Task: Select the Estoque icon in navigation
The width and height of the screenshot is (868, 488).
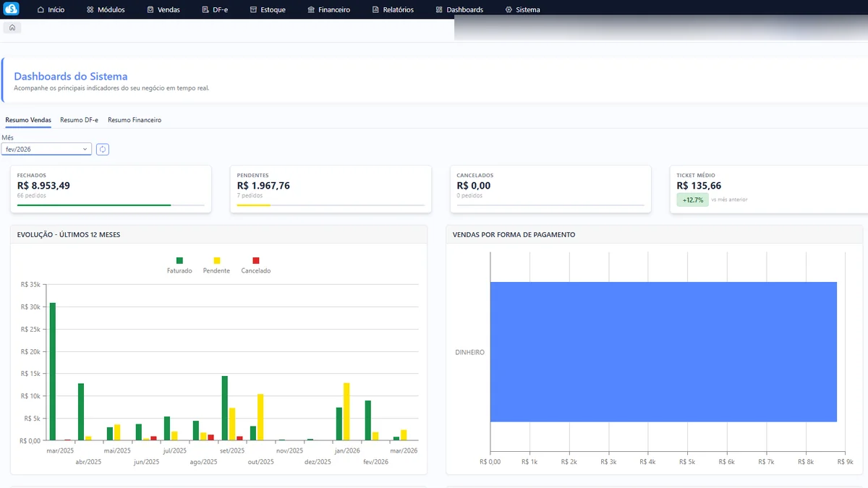Action: (252, 9)
